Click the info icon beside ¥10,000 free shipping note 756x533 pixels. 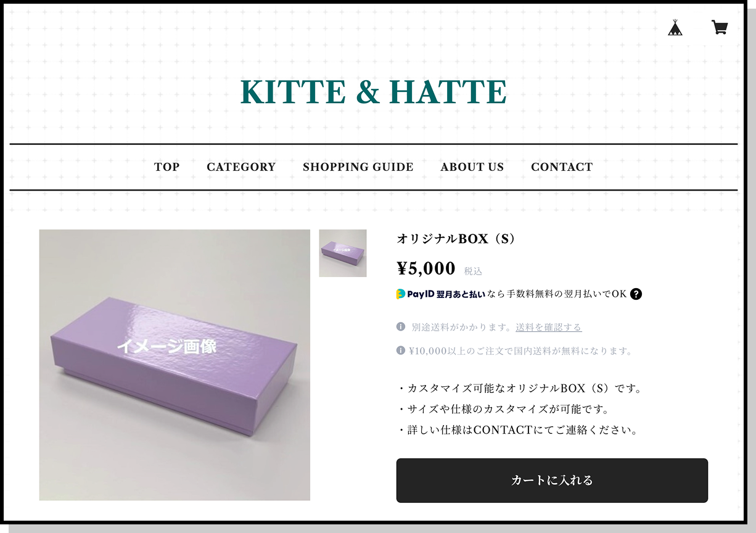coord(401,350)
